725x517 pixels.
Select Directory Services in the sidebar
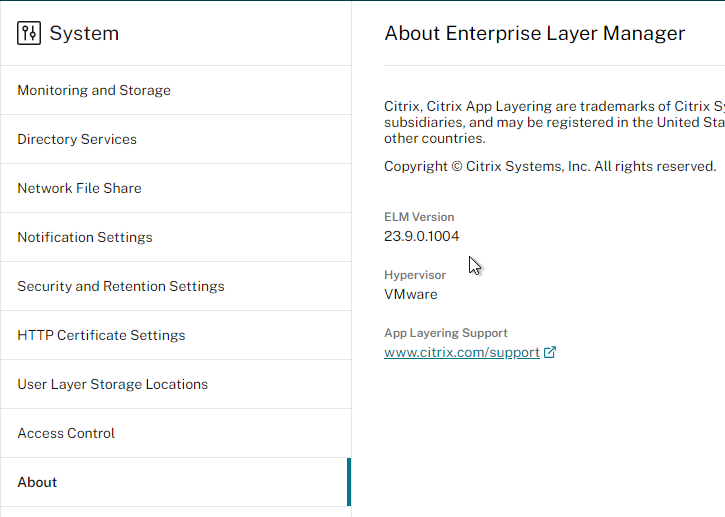[176, 139]
